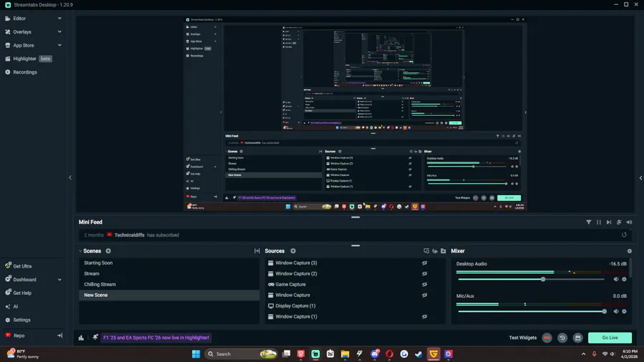Mute Desktop Audio speaker icon
The image size is (644, 362).
(x=615, y=279)
